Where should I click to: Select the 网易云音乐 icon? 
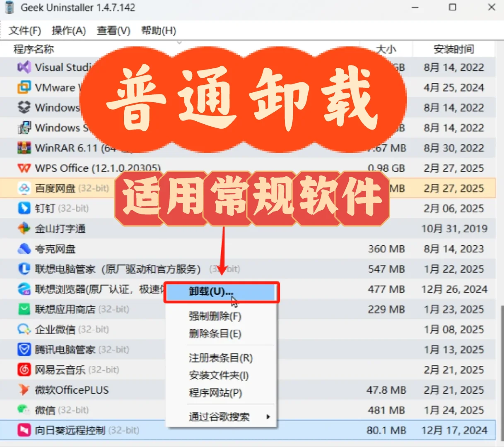tap(24, 370)
